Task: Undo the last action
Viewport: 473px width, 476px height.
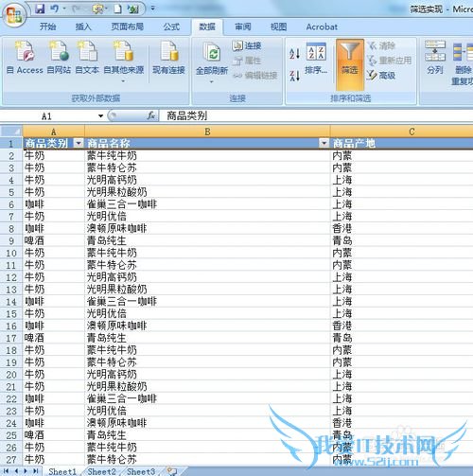Action: (x=54, y=9)
